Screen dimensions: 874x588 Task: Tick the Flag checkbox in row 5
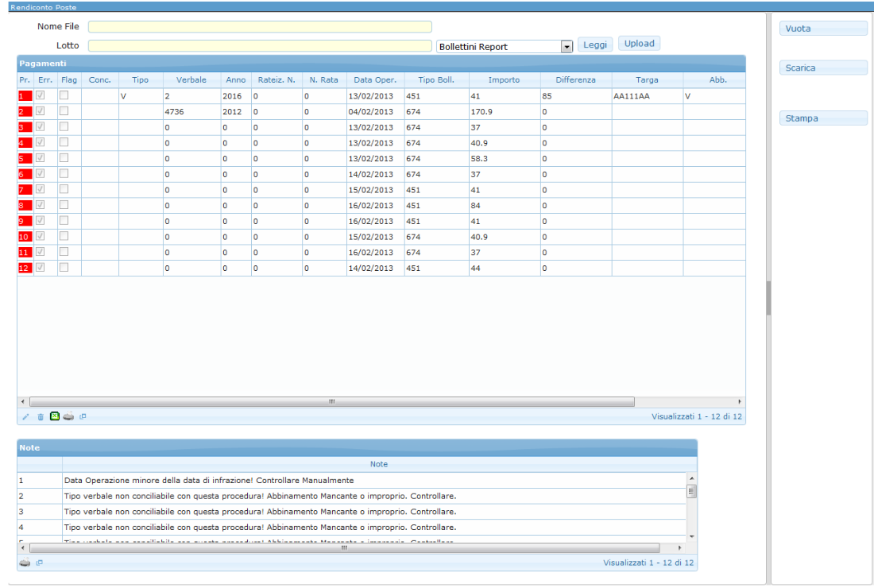[64, 158]
